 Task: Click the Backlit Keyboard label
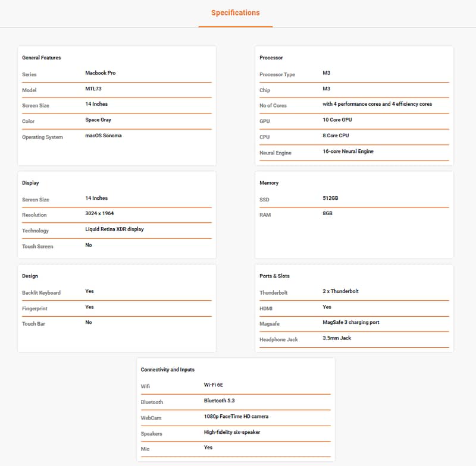click(41, 293)
